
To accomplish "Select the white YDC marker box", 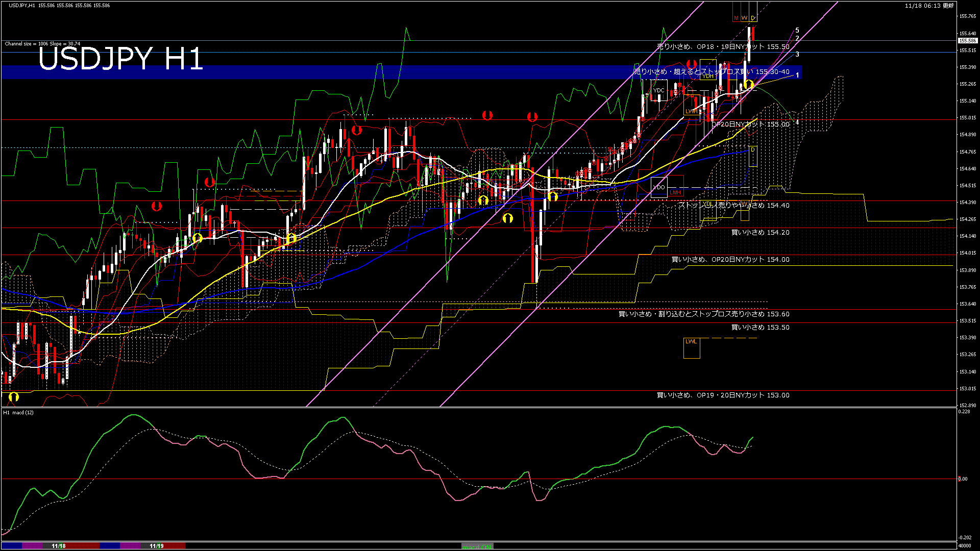I will 659,90.
